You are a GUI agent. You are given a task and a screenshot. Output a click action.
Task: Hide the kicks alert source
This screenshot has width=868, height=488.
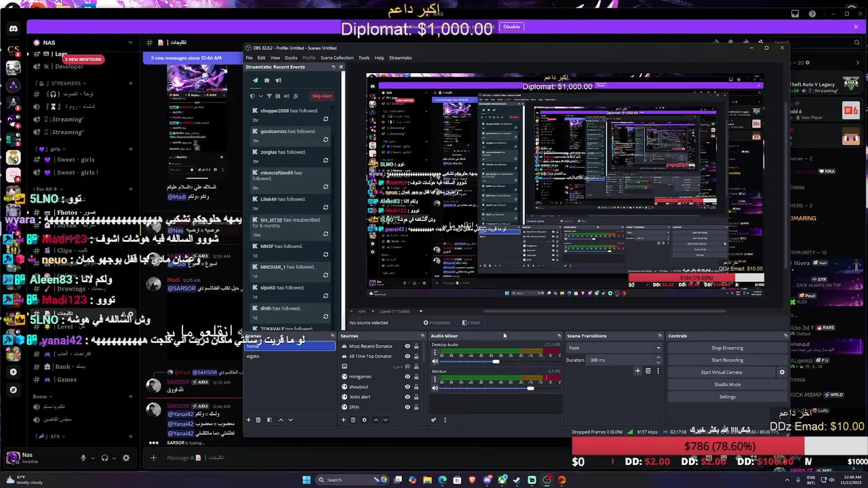pos(408,397)
